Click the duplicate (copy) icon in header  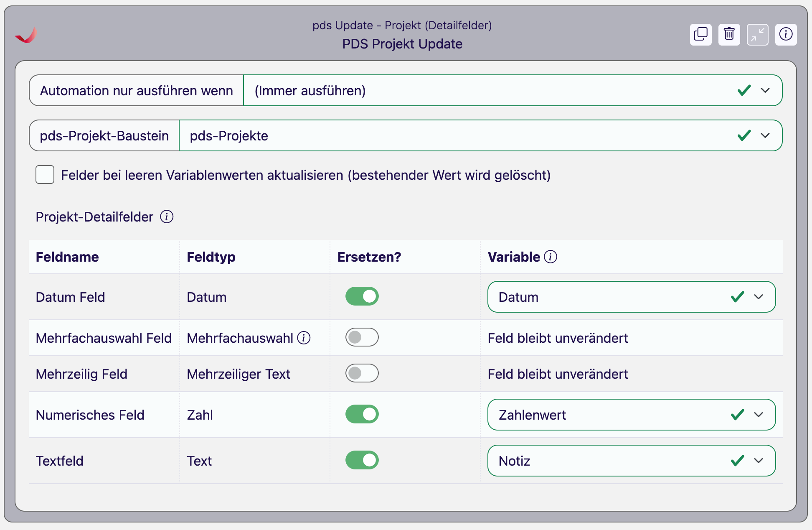(700, 34)
